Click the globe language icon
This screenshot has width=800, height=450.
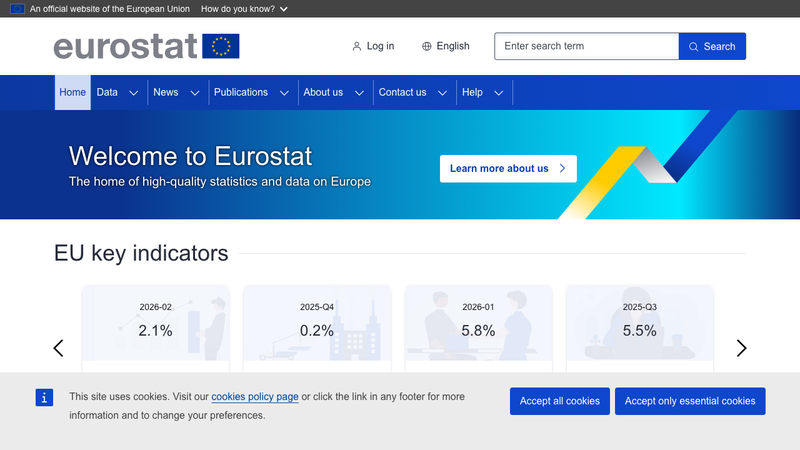(427, 46)
